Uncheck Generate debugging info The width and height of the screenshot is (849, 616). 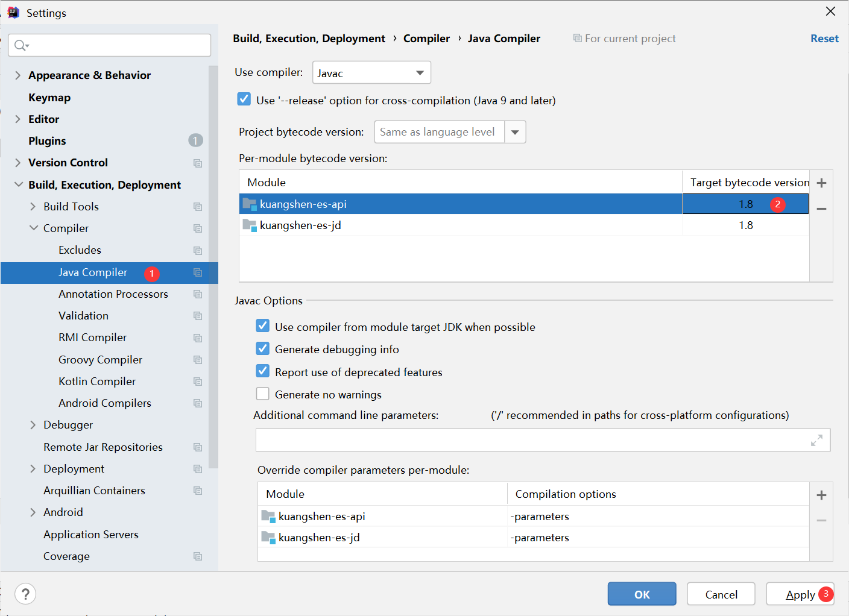click(x=263, y=349)
